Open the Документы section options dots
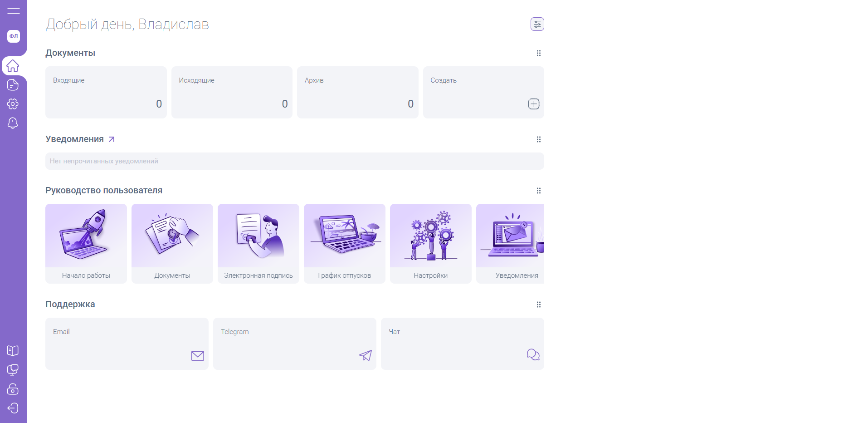868x423 pixels. (x=538, y=53)
